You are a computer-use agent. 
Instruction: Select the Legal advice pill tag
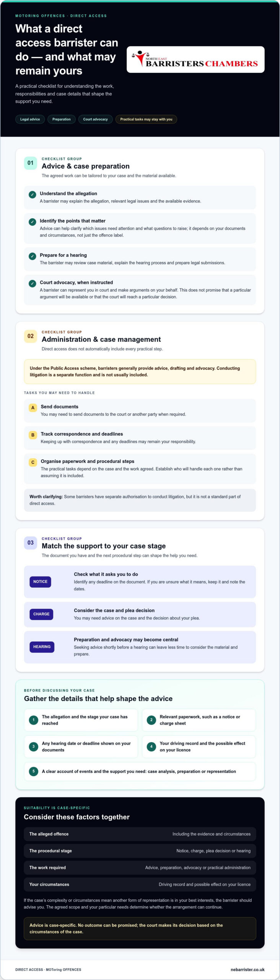pyautogui.click(x=30, y=119)
